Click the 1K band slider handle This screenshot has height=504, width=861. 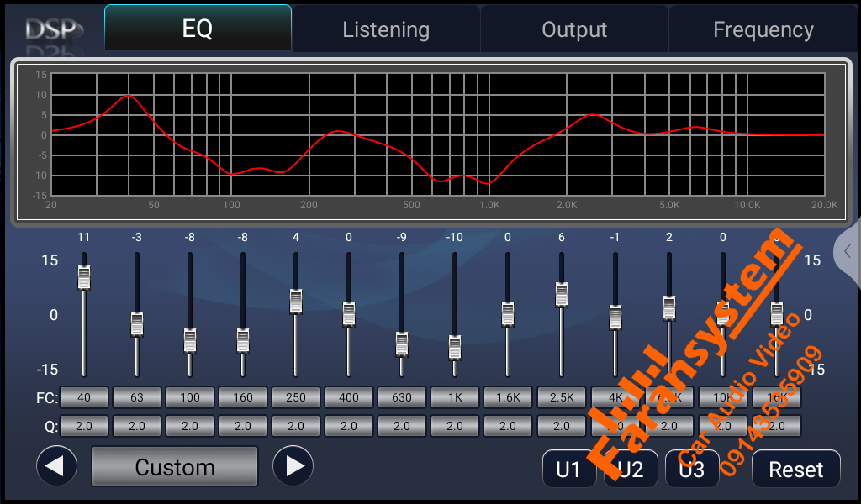pos(455,347)
